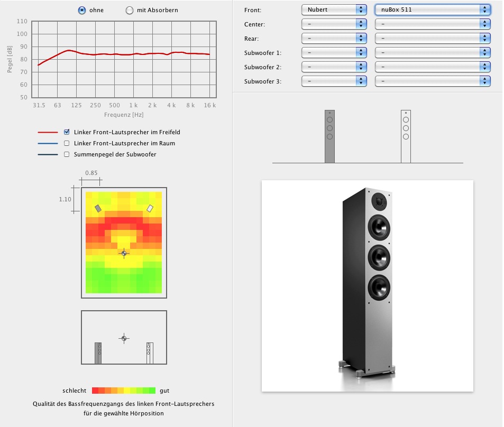The height and width of the screenshot is (427, 504).
Task: Uncheck 'Linker Front-Lautsprecher im Freifeld'
Action: tap(67, 132)
